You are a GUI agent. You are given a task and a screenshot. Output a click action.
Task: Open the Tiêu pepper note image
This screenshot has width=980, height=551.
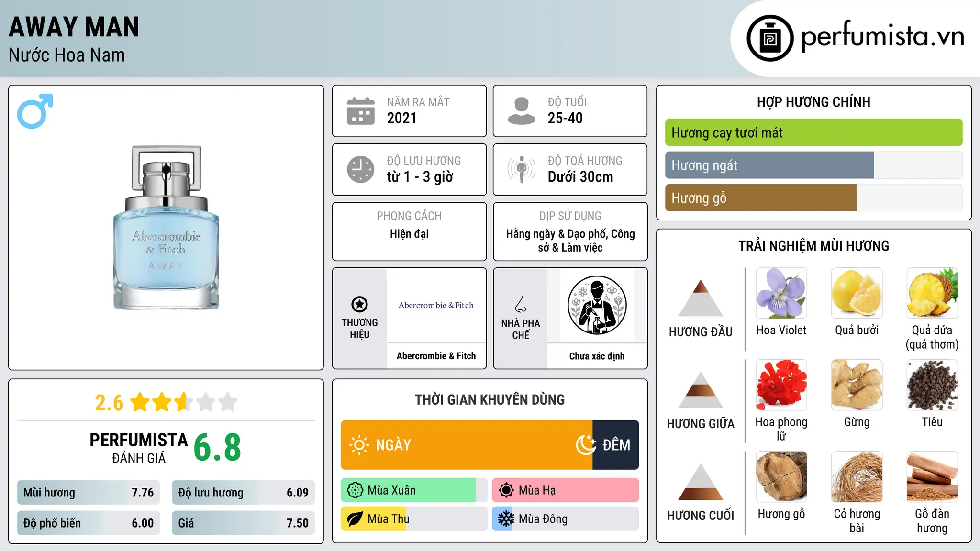932,385
